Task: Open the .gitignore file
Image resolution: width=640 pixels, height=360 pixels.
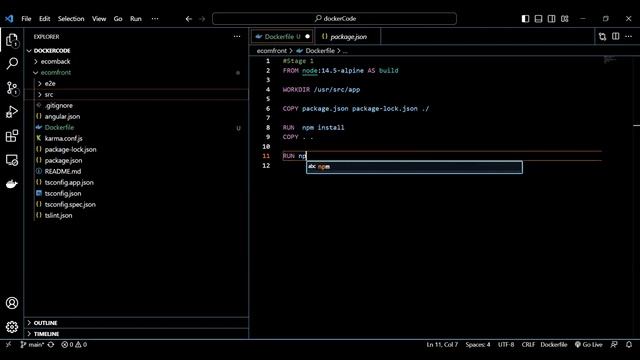Action: coord(59,106)
